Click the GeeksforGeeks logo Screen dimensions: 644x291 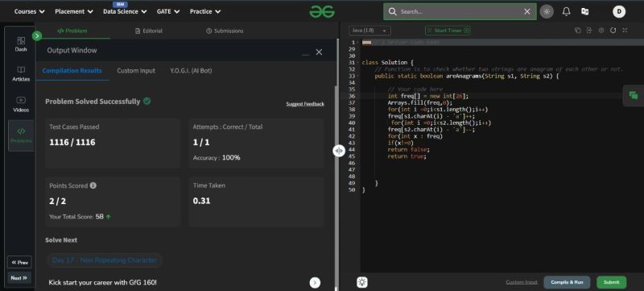322,11
